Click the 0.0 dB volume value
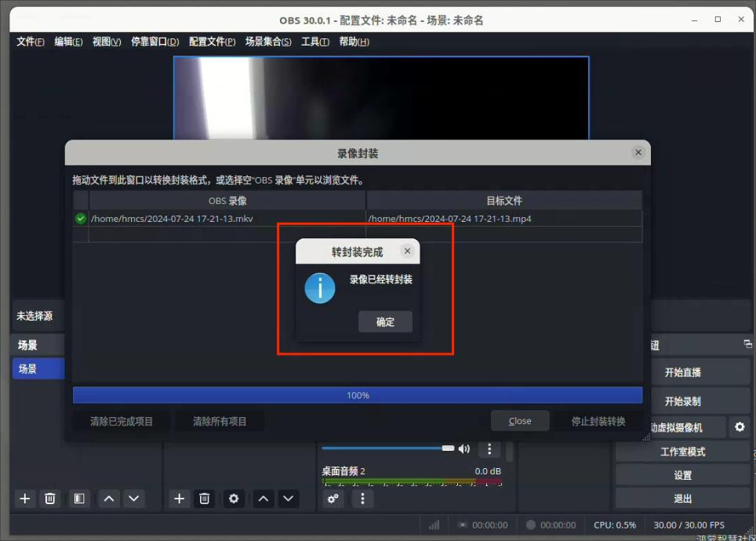The width and height of the screenshot is (756, 541). (488, 471)
